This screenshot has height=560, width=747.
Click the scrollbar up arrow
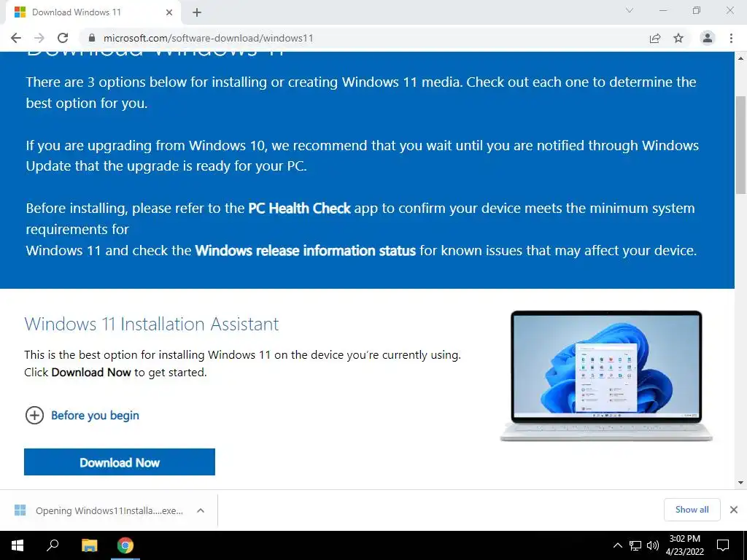click(x=740, y=58)
